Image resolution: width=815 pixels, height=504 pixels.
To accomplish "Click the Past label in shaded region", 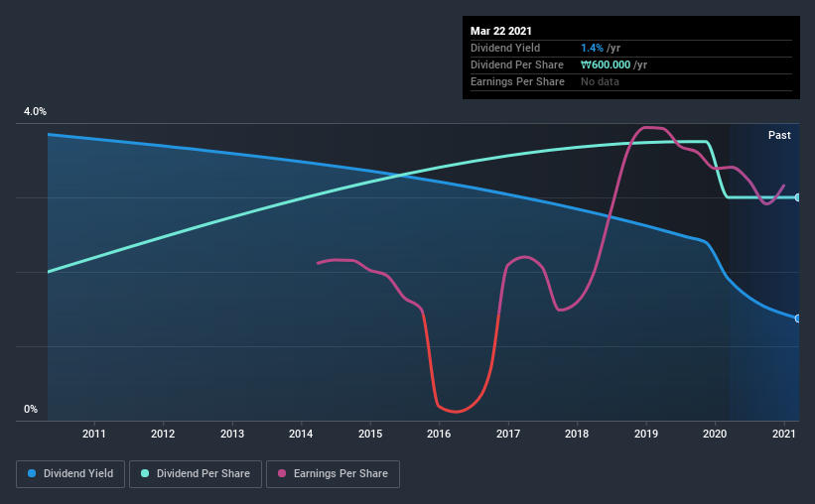I will (779, 135).
